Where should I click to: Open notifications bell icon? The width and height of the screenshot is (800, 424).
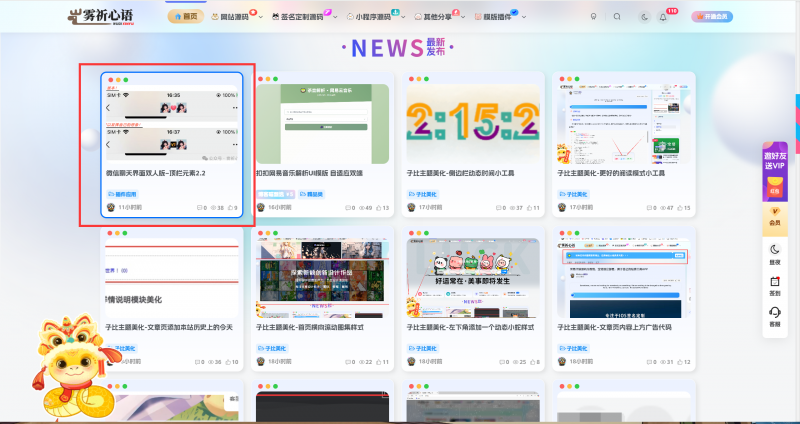[x=662, y=17]
